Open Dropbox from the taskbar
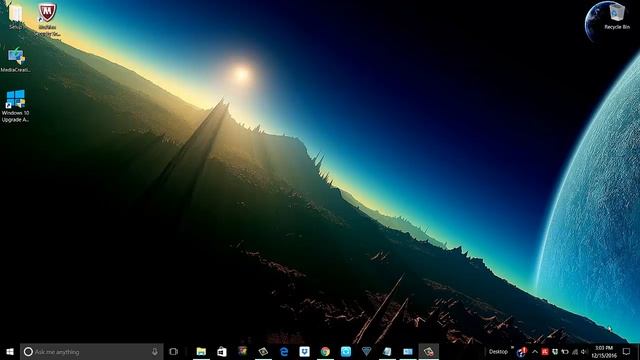 304,351
